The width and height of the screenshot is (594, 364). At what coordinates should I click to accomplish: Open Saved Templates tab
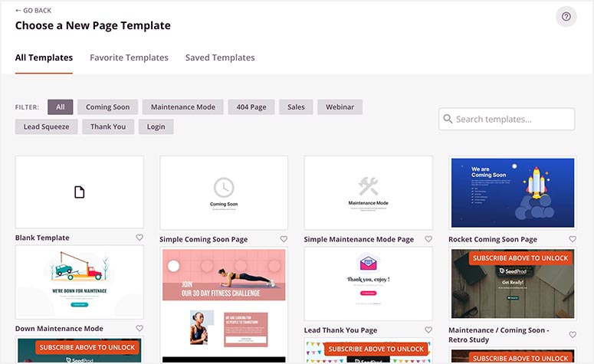coord(220,57)
